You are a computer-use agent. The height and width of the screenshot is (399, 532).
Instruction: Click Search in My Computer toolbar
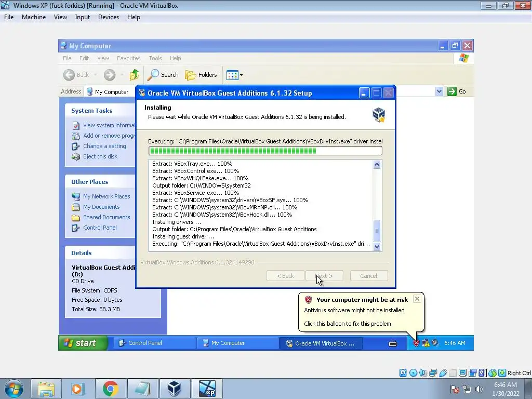click(163, 75)
